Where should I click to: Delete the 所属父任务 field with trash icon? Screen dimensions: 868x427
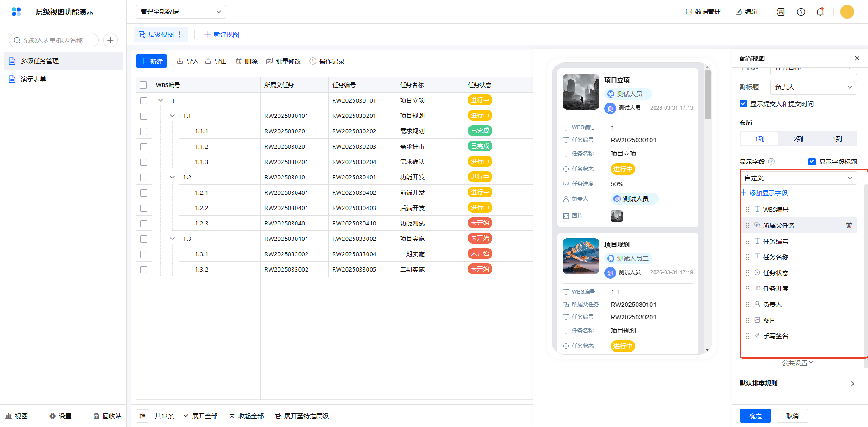(x=849, y=225)
